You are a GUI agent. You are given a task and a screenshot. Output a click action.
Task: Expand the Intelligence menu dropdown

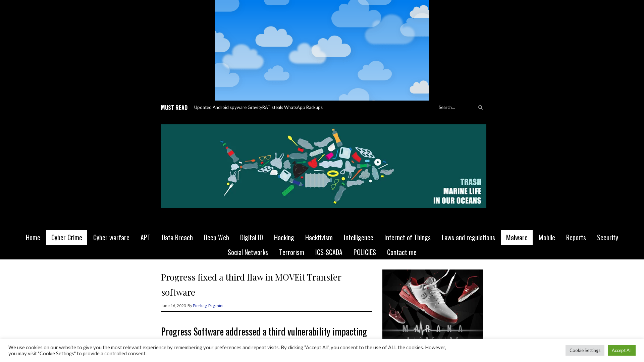tap(358, 237)
